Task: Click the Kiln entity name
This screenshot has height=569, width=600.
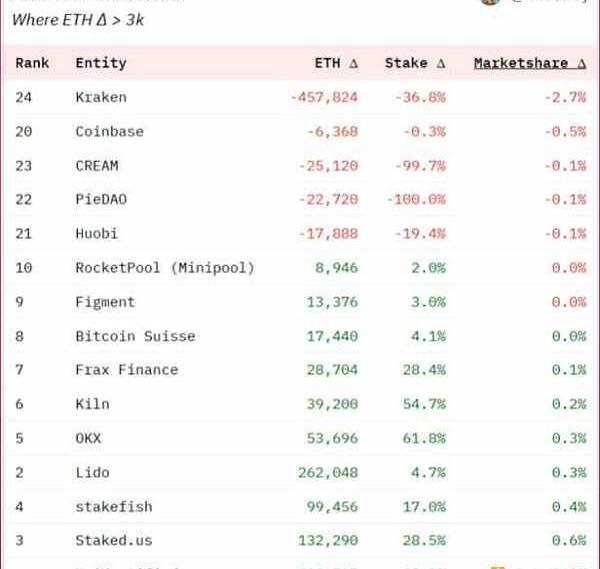Action: coord(92,403)
